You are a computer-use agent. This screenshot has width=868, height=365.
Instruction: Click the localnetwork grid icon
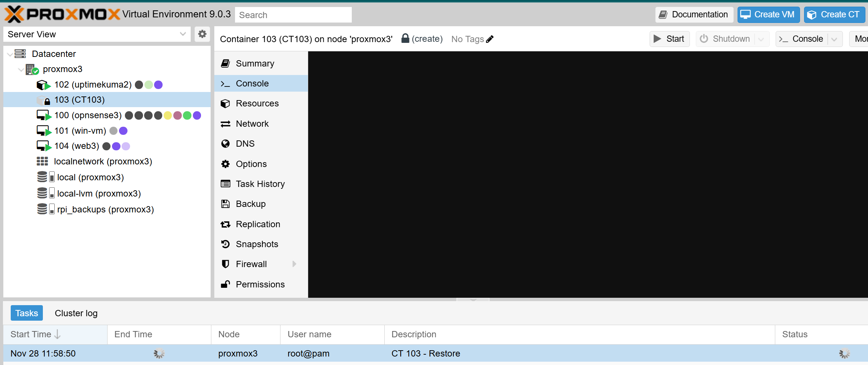[42, 161]
